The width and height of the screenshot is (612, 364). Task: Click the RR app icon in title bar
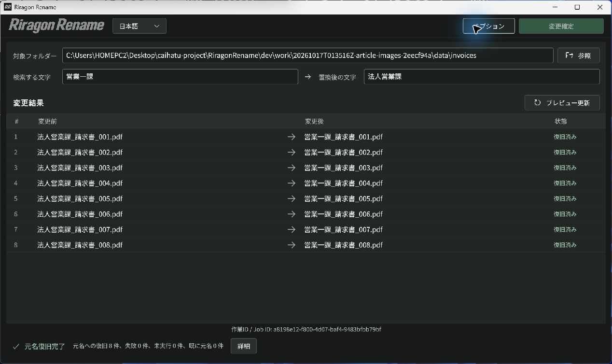click(8, 7)
